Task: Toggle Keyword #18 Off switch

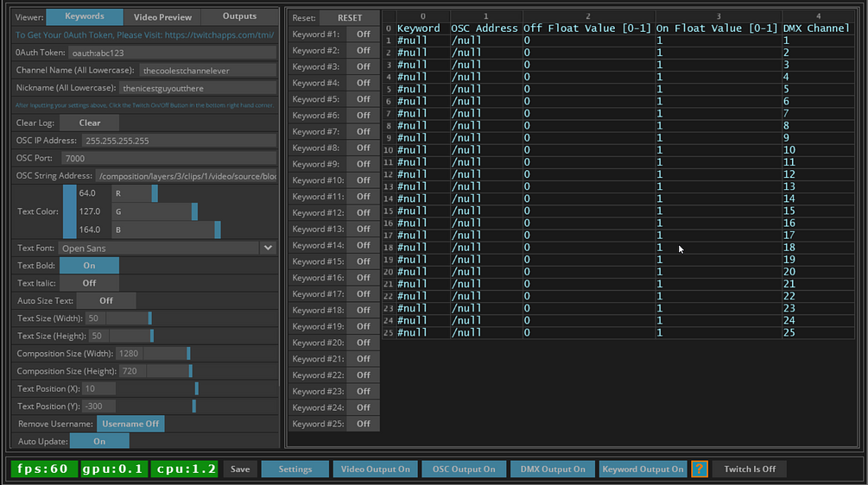Action: [363, 311]
